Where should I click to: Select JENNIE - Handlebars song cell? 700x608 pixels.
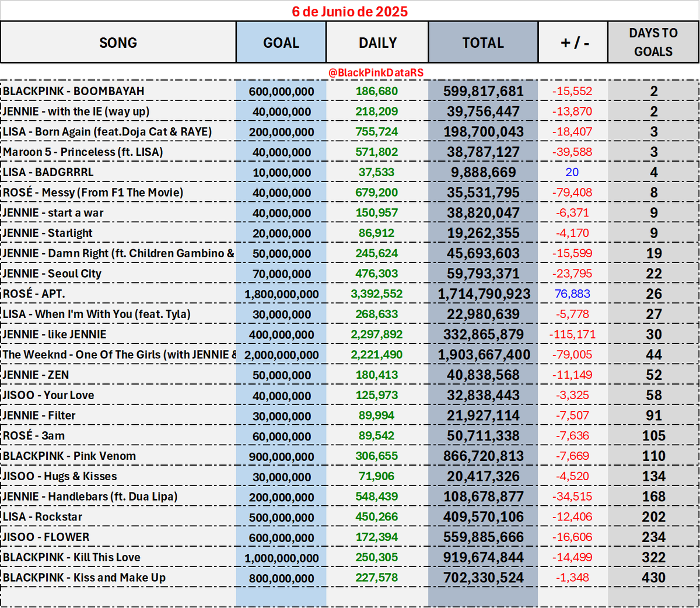coord(118,497)
